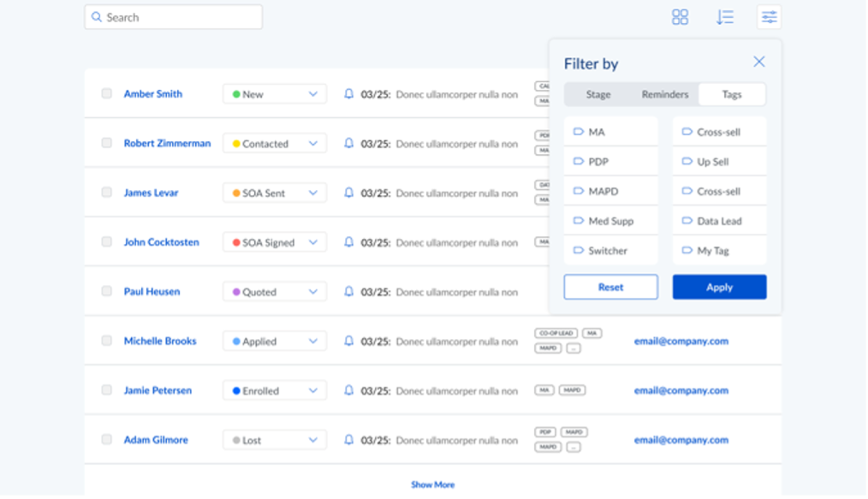The image size is (868, 499).
Task: Check the checkbox beside Michelle Brooks
Action: point(106,340)
